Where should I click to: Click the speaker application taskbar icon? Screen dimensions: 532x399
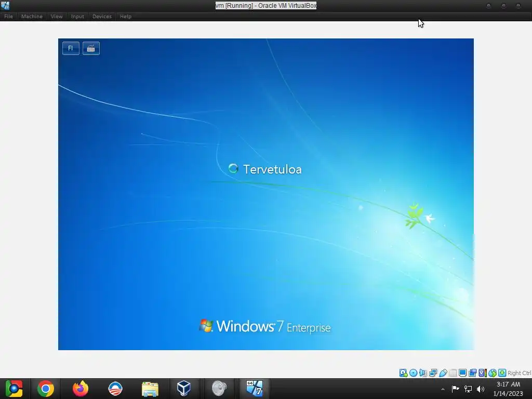tap(219, 389)
